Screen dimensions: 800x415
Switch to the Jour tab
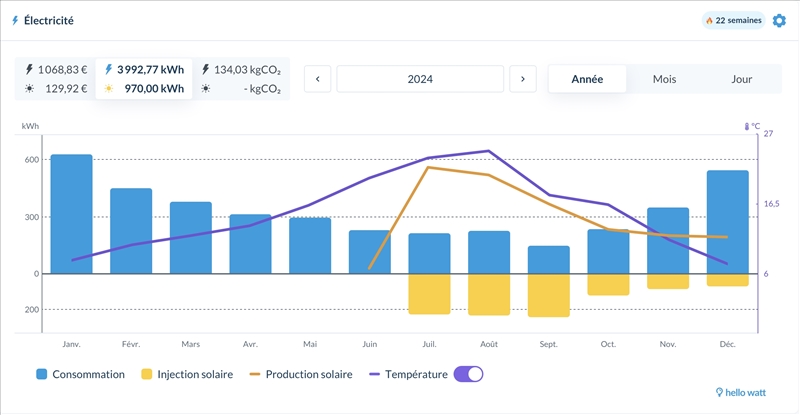pyautogui.click(x=741, y=79)
